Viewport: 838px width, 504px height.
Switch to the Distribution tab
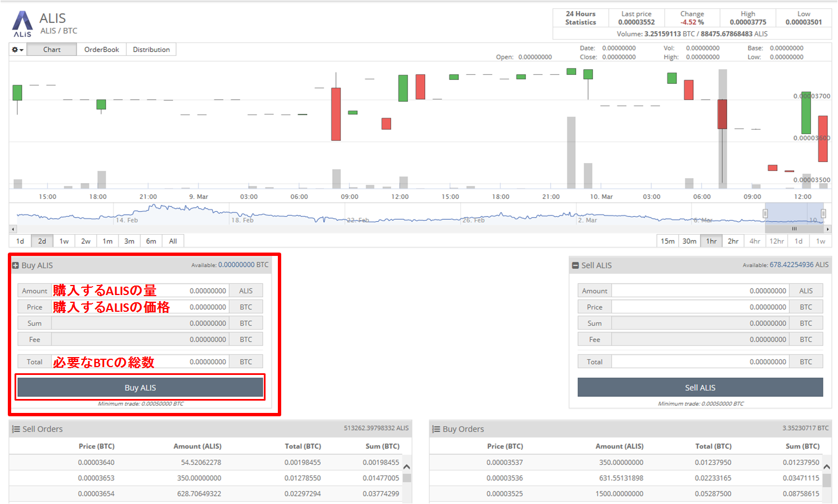click(151, 50)
